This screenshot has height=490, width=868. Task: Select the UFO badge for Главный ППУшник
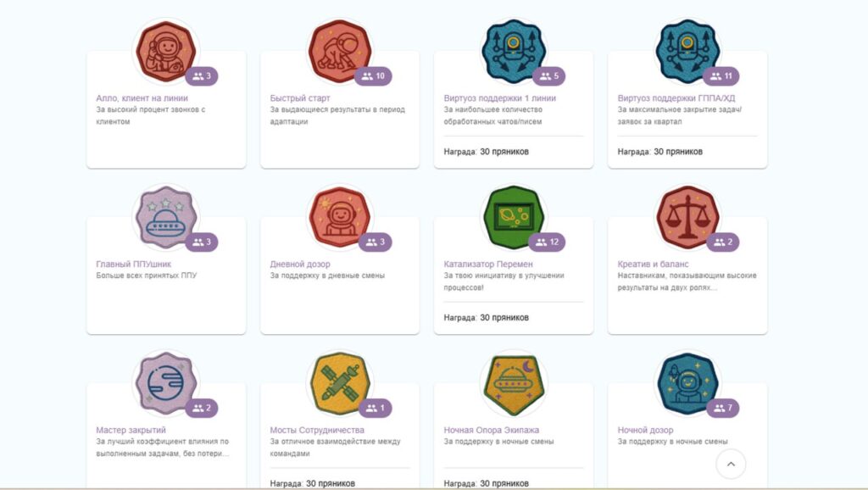(166, 216)
